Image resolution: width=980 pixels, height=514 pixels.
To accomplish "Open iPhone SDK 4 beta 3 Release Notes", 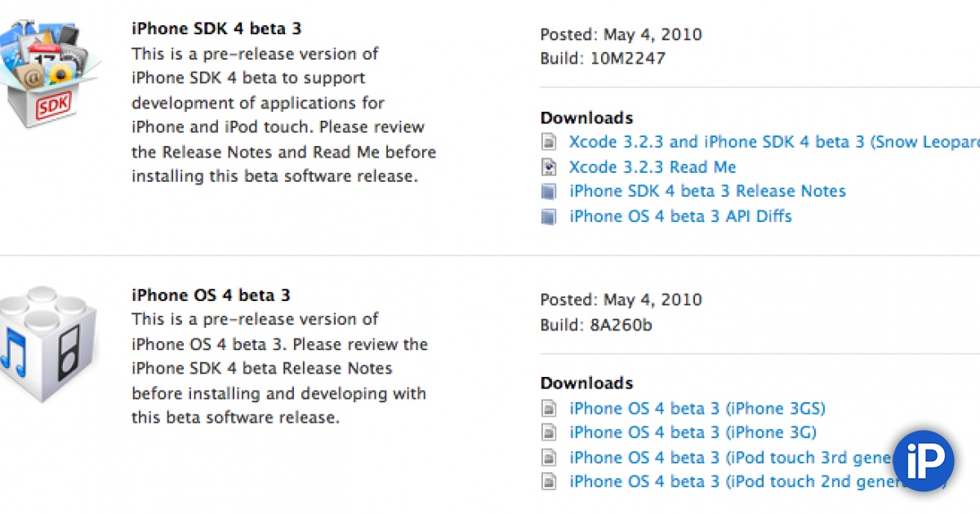I will (707, 191).
